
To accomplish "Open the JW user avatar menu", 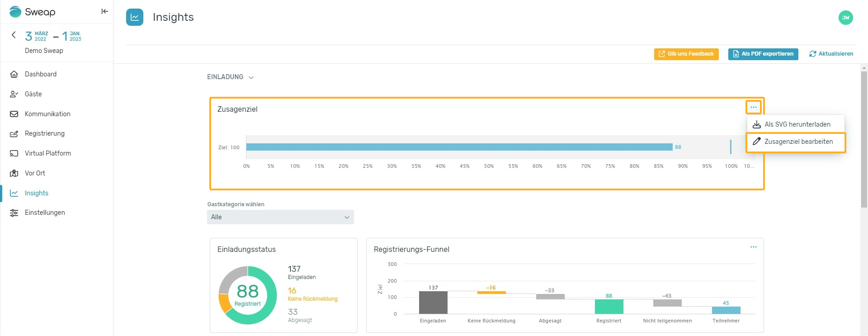I will [845, 18].
